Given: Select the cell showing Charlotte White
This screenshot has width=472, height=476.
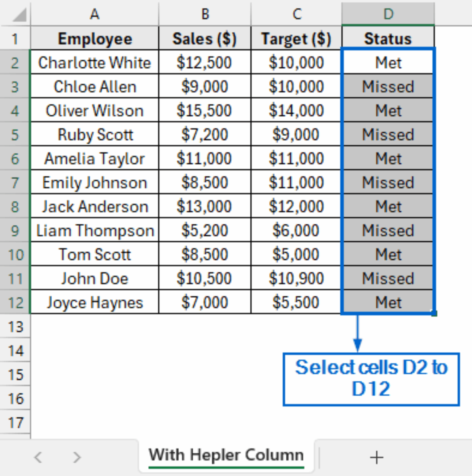Looking at the screenshot, I should coord(94,62).
